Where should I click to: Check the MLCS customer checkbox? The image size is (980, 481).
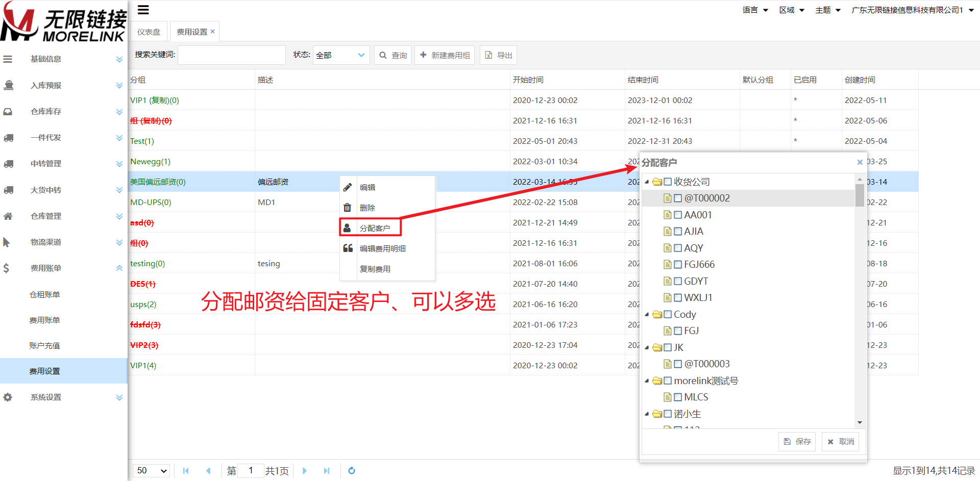(678, 397)
